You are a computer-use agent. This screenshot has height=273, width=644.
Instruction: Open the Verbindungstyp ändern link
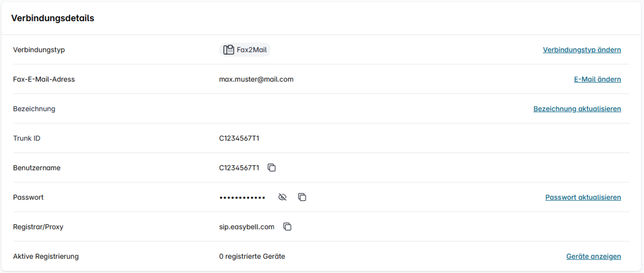582,50
